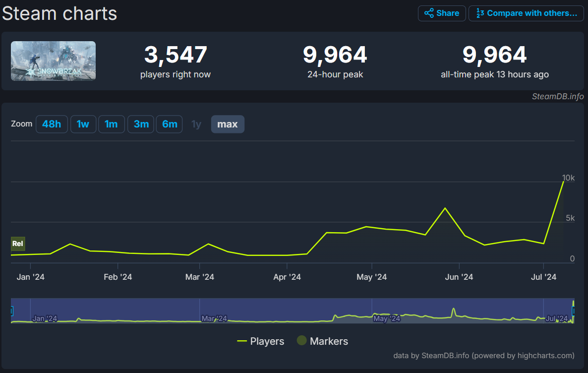Click the Share icon button

[442, 13]
